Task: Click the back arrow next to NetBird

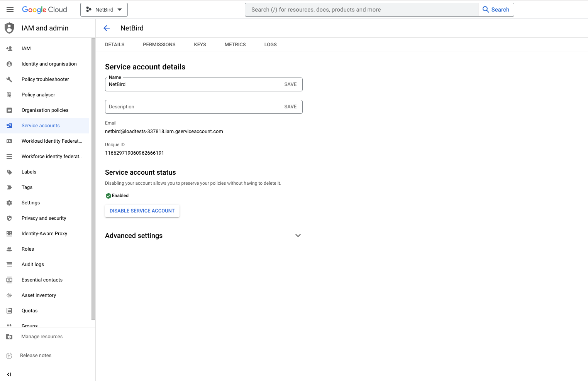Action: (107, 28)
